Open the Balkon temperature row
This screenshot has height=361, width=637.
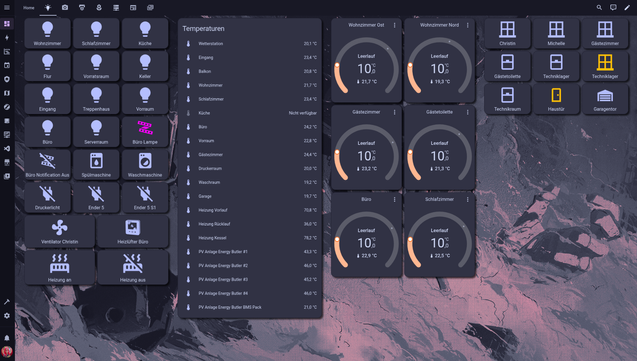(250, 71)
